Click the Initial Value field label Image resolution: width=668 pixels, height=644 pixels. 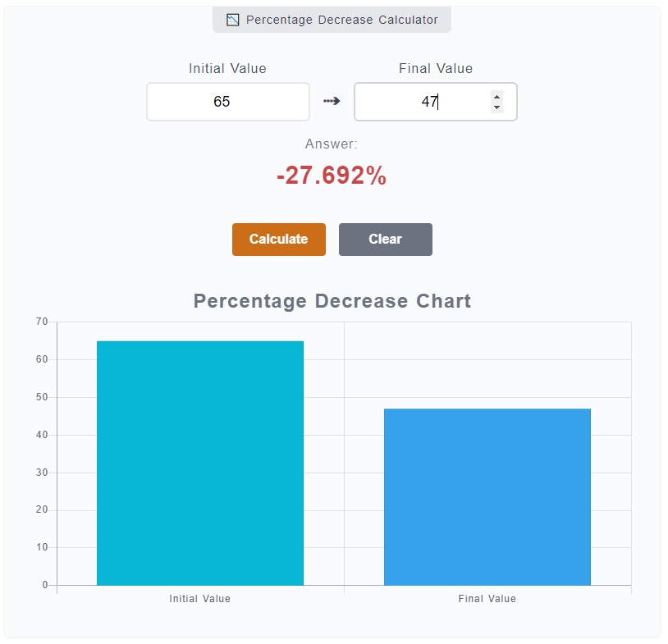[227, 68]
